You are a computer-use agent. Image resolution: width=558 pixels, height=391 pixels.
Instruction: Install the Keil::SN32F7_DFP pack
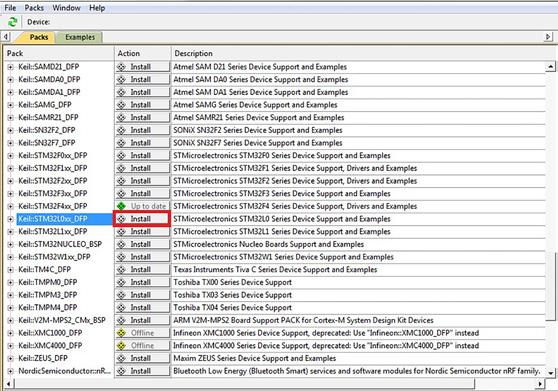[x=142, y=143]
